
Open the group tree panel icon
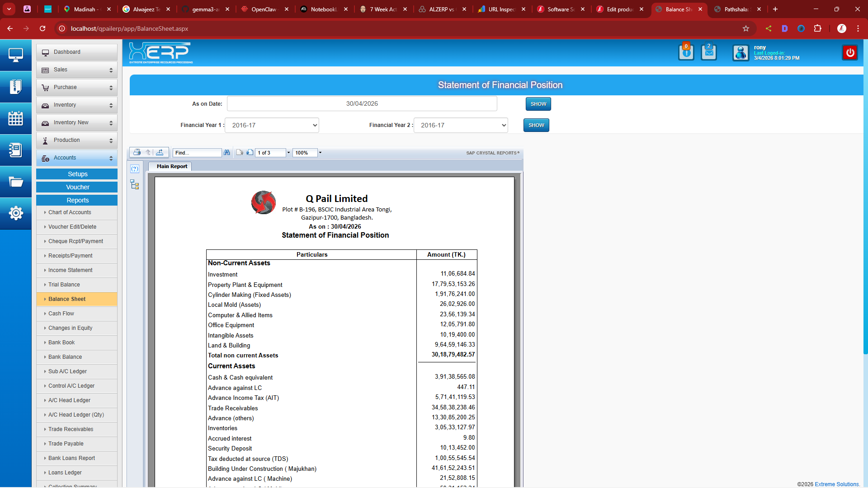135,184
